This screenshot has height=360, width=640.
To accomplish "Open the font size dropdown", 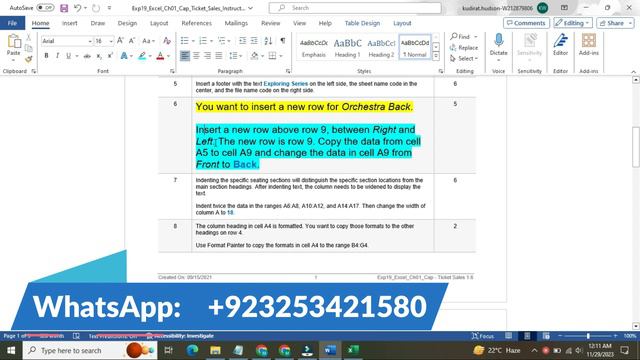I will [111, 41].
